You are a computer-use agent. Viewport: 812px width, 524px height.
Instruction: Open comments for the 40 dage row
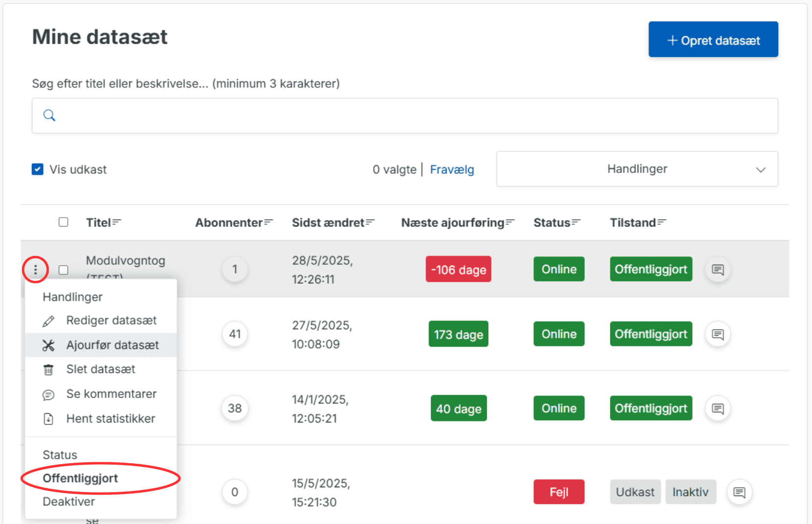[718, 408]
